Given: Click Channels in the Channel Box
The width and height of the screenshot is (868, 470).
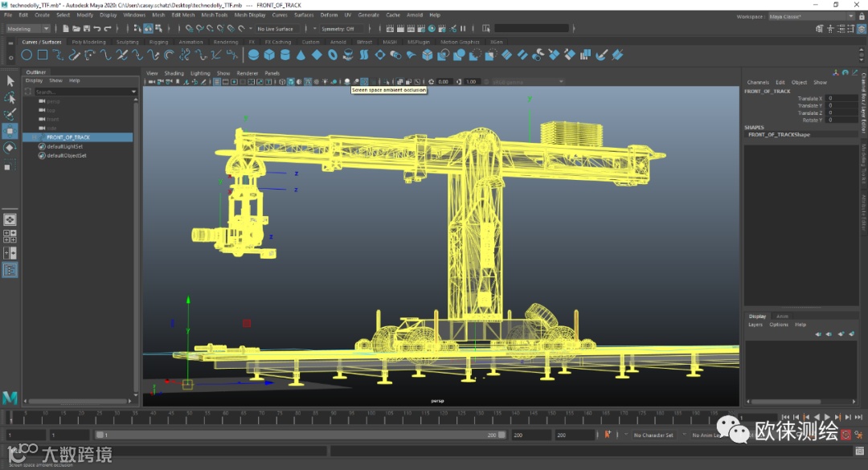Looking at the screenshot, I should click(x=758, y=82).
